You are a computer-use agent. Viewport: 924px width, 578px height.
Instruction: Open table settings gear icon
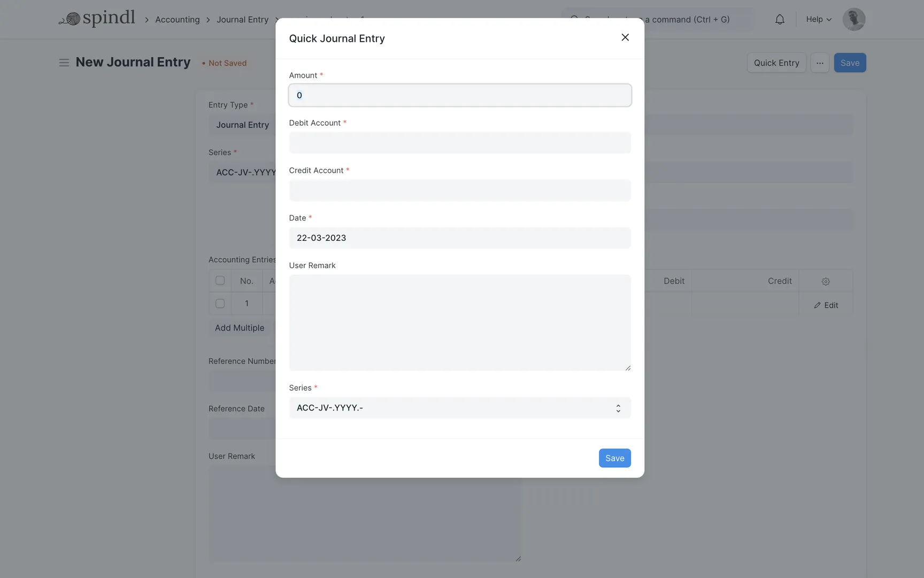coord(826,282)
